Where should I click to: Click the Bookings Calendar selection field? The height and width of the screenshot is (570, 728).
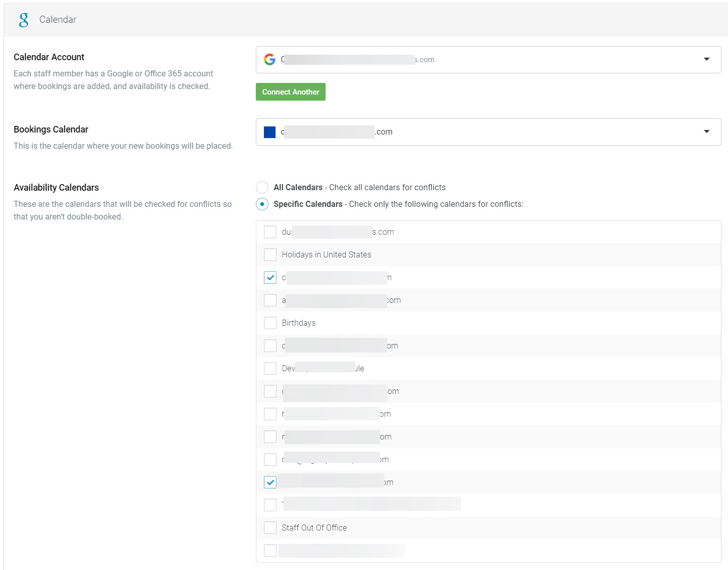tap(480, 132)
